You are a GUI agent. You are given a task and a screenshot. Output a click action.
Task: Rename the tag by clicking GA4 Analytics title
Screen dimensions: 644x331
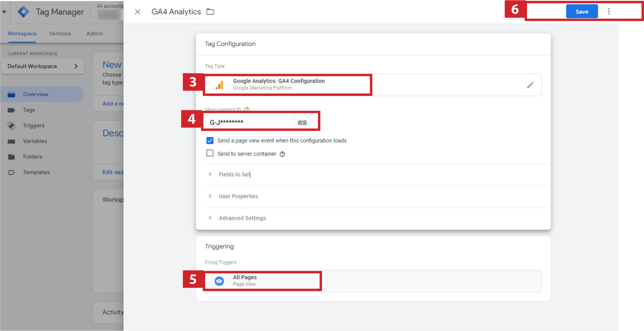pyautogui.click(x=176, y=12)
